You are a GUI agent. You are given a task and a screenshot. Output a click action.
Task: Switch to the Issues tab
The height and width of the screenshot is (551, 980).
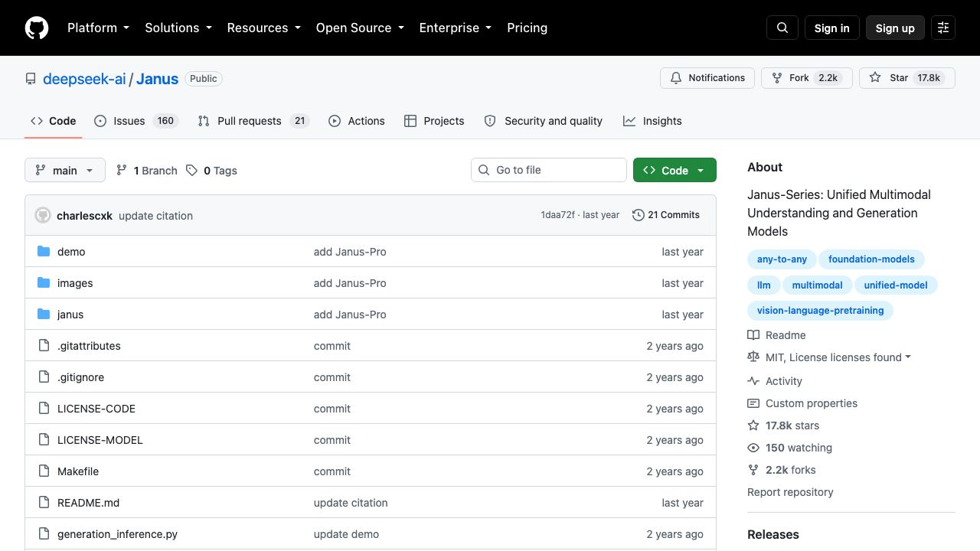(x=136, y=121)
